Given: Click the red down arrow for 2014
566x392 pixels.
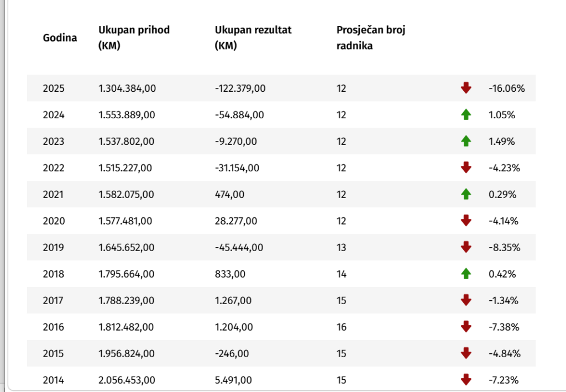Looking at the screenshot, I should point(466,380).
